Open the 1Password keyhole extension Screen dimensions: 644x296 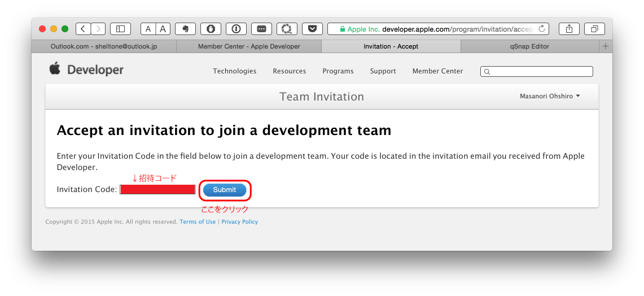[x=236, y=29]
